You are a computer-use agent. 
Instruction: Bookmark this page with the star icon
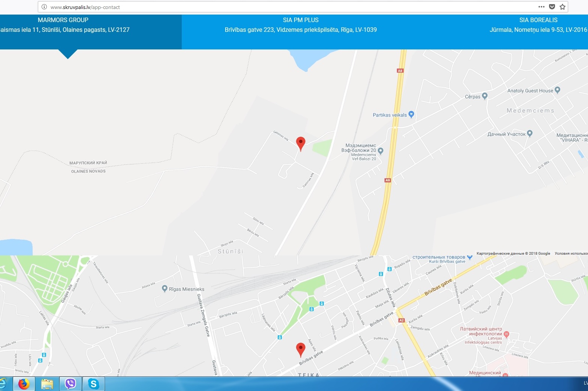[563, 7]
